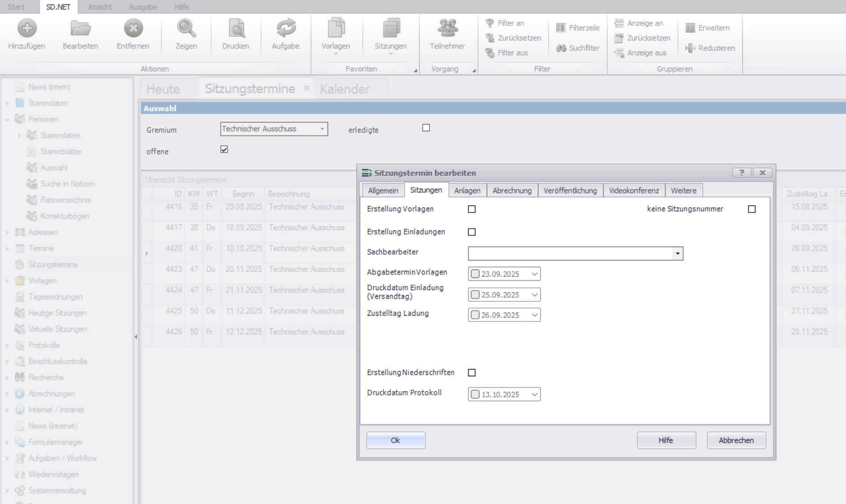Open Bearbeiten folder icon in ribbon

tap(80, 29)
